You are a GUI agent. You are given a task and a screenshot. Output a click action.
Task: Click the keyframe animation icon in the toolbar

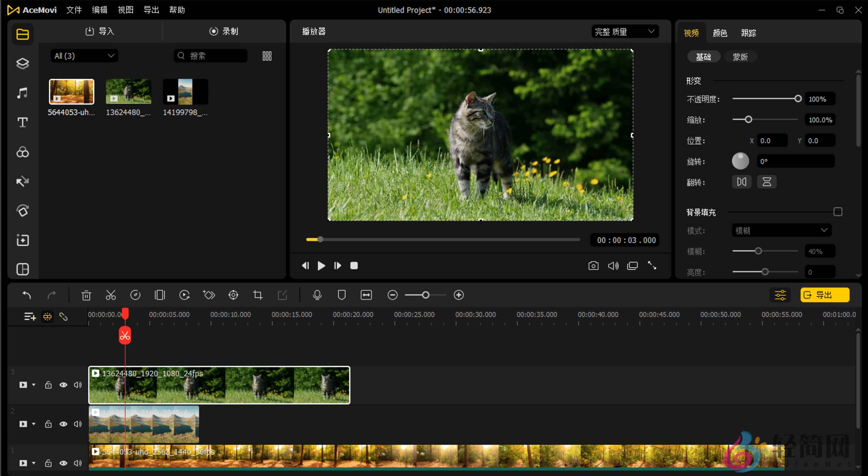pyautogui.click(x=209, y=295)
